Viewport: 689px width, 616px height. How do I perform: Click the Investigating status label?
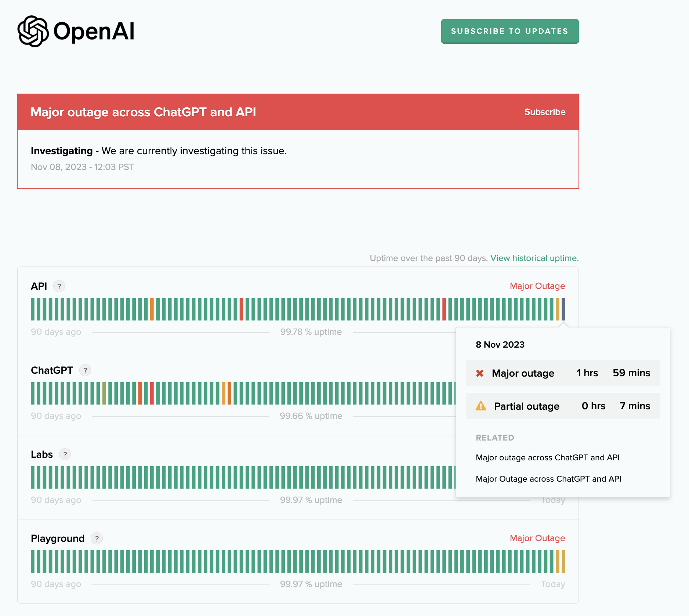[62, 151]
